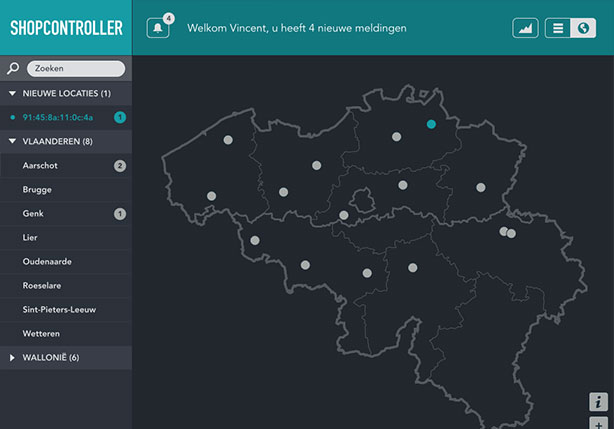
Task: Select Brugge in the list
Action: pyautogui.click(x=66, y=190)
